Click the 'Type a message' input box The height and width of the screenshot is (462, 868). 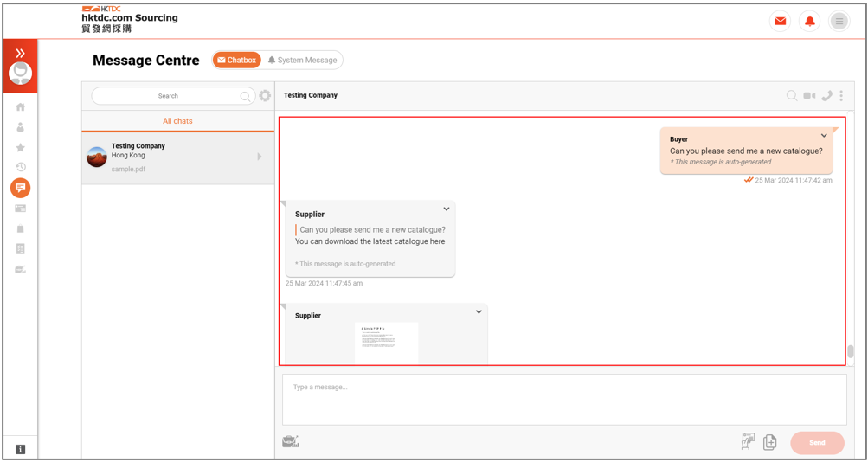click(563, 399)
